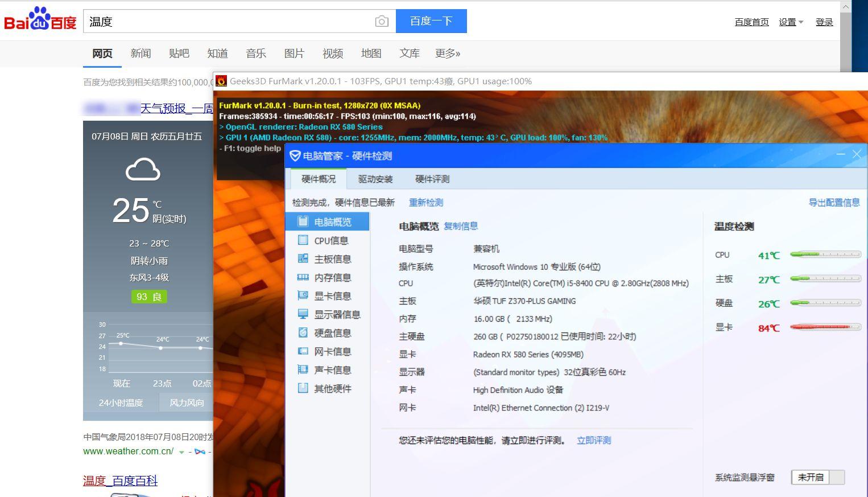Select the 网卡信息 sidebar icon
This screenshot has width=868, height=497.
303,351
